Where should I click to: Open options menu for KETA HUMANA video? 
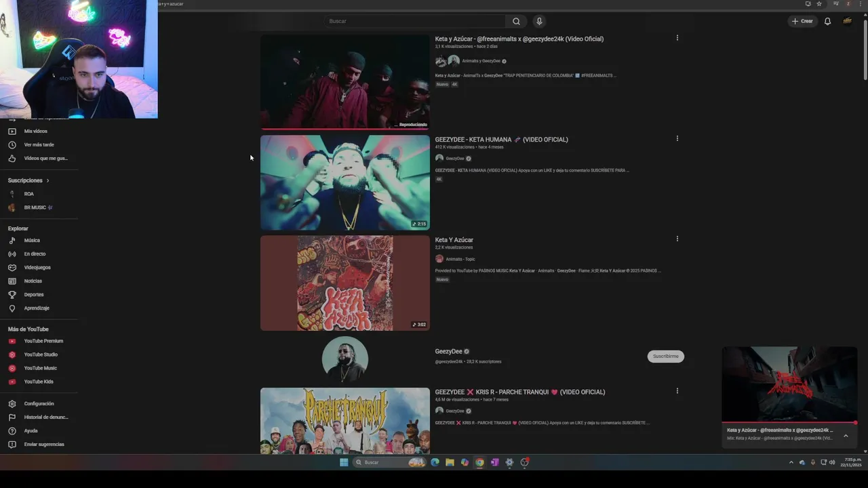[x=677, y=138]
